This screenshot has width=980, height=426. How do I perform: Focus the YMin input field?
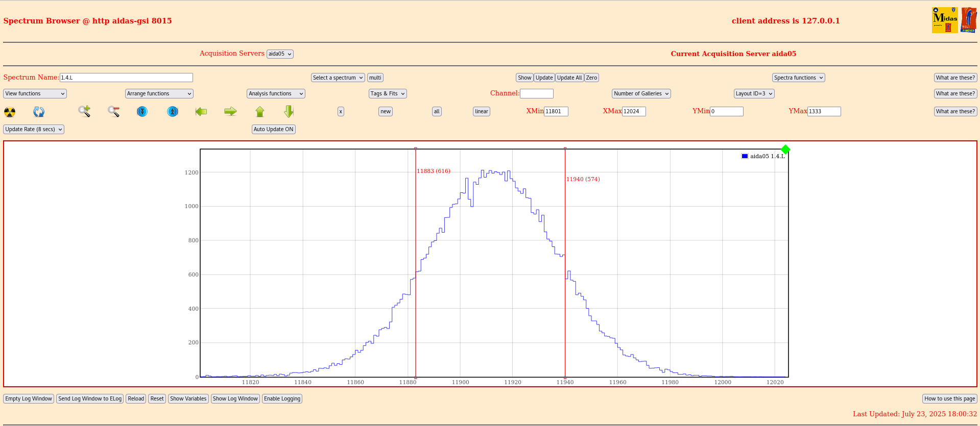(727, 111)
